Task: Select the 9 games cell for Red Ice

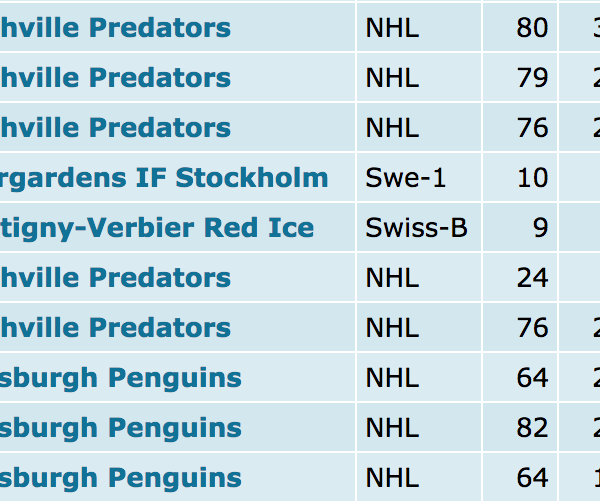Action: coord(540,228)
